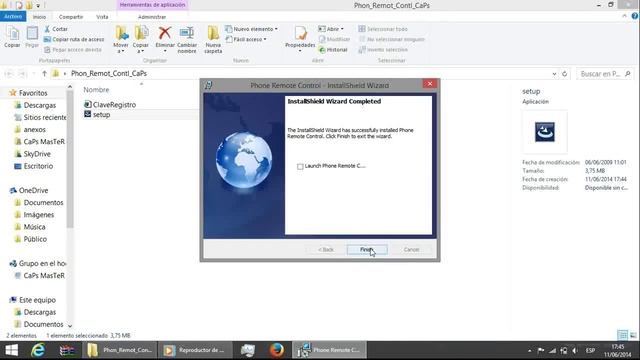Image resolution: width=640 pixels, height=360 pixels.
Task: Open the Abrir dropdown in ribbon
Action: pos(331,29)
